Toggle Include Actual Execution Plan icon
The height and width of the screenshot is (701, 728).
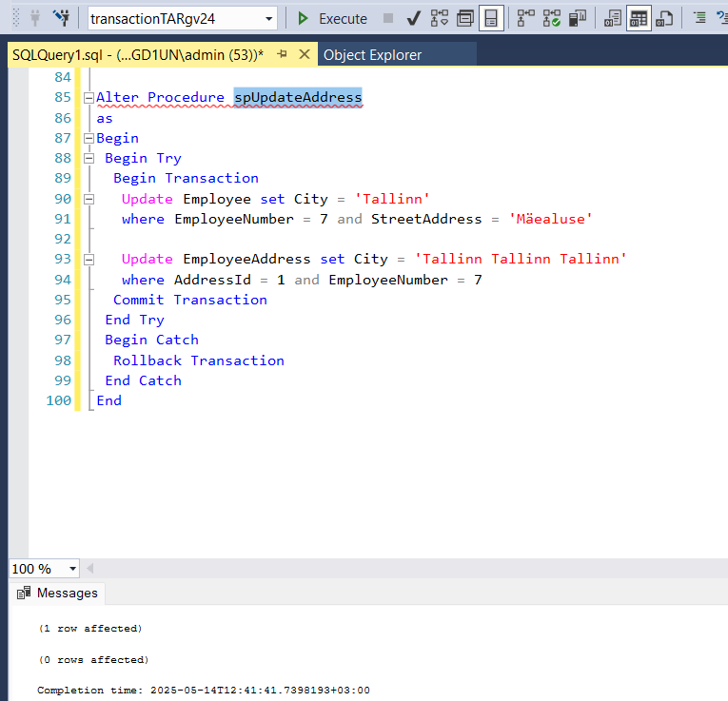[x=525, y=19]
